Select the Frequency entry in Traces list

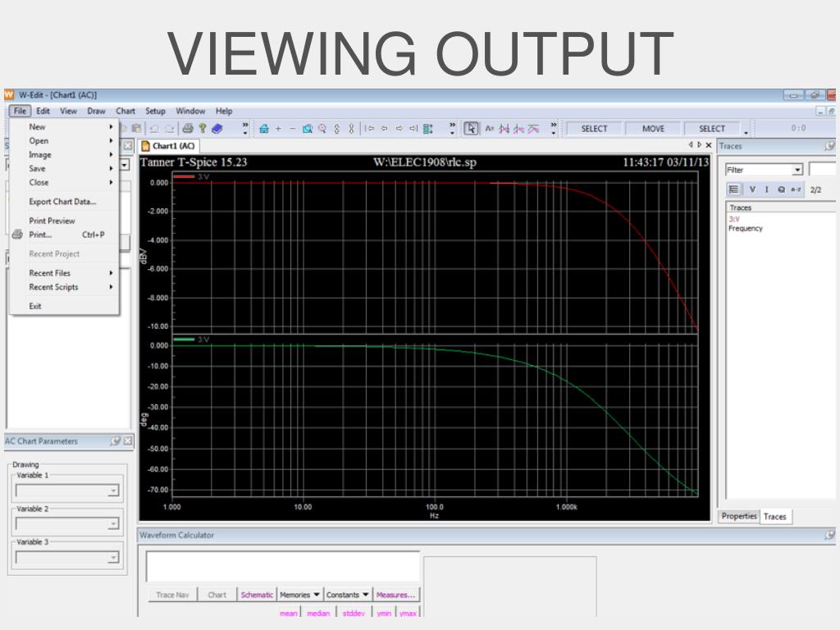pos(745,228)
